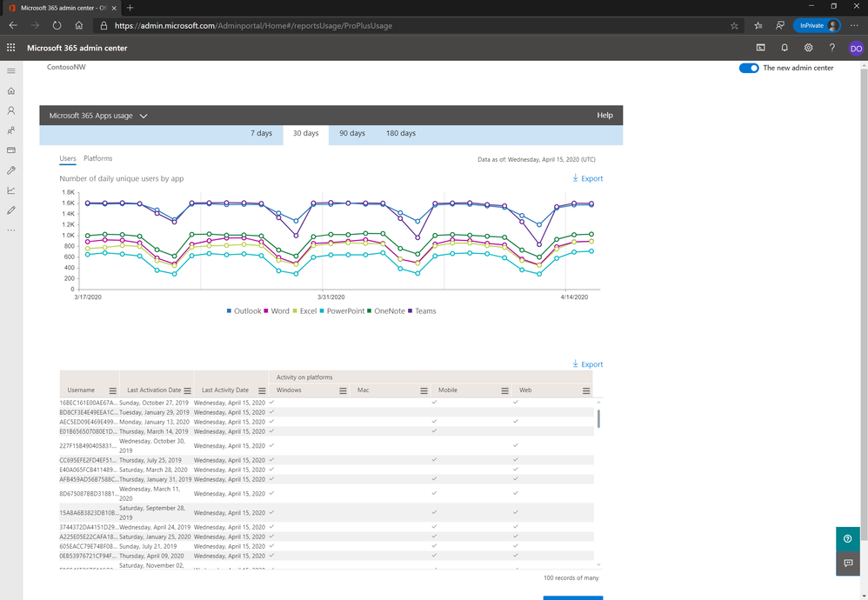This screenshot has height=600, width=868.
Task: Click the Outlook legend swatch
Action: click(x=230, y=311)
